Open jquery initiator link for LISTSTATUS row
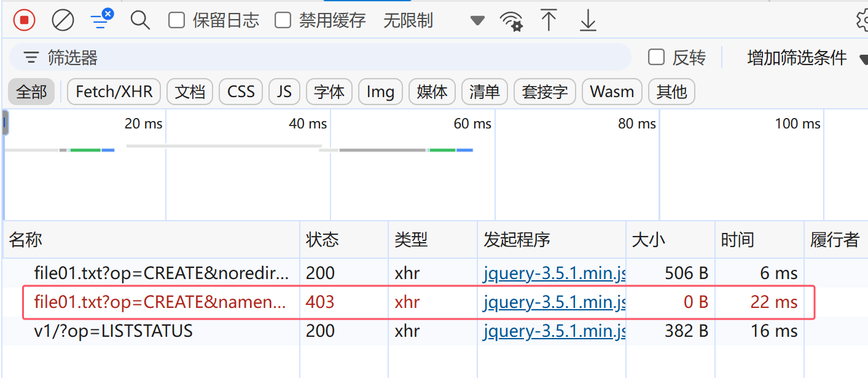The height and width of the screenshot is (378, 868). (554, 331)
